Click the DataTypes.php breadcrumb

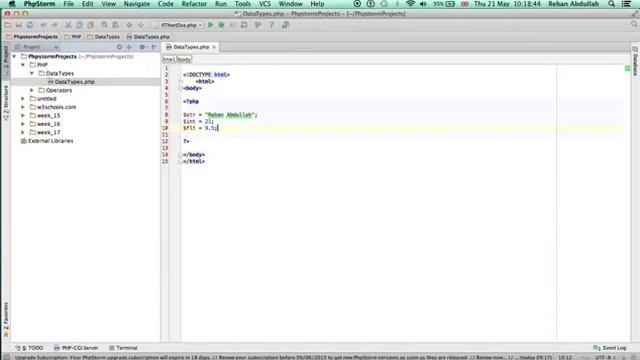[x=148, y=37]
